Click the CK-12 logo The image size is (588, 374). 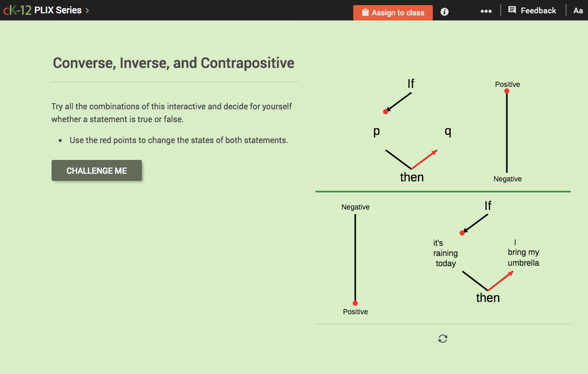pyautogui.click(x=18, y=9)
